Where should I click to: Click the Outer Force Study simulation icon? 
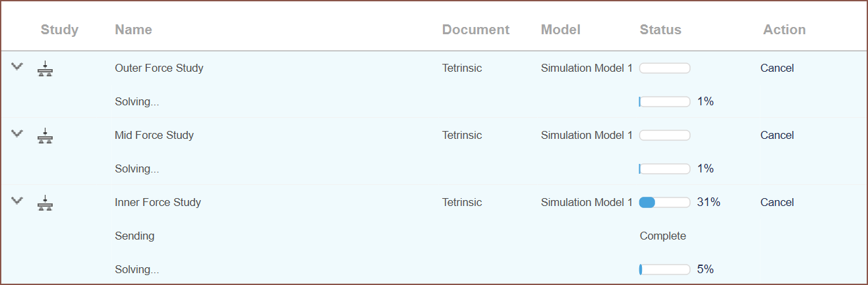pyautogui.click(x=45, y=68)
